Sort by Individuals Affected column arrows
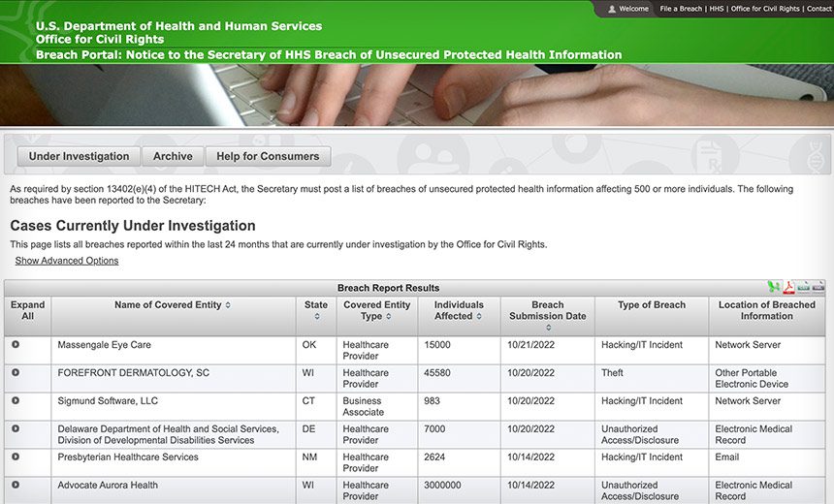The width and height of the screenshot is (834, 504). click(479, 316)
